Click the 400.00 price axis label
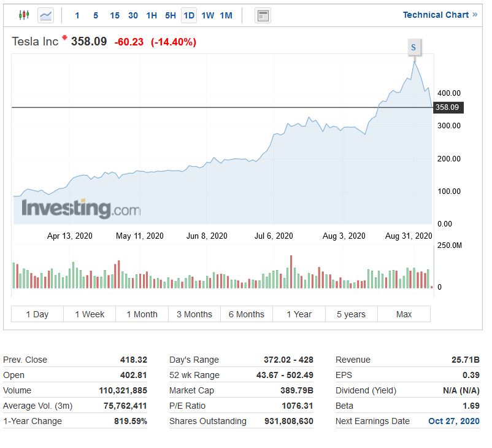This screenshot has width=492, height=448. click(449, 93)
